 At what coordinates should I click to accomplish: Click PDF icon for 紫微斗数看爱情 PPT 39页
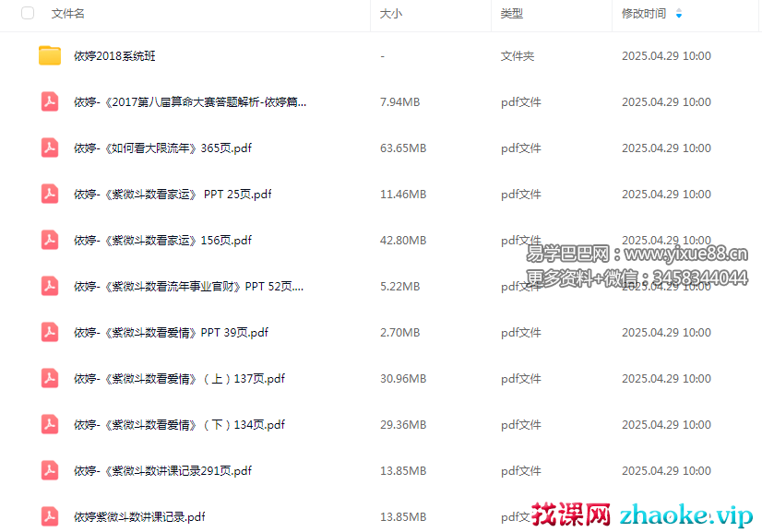click(50, 333)
